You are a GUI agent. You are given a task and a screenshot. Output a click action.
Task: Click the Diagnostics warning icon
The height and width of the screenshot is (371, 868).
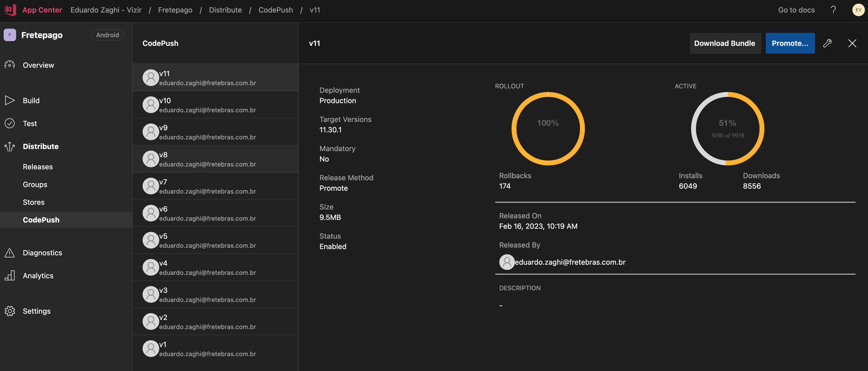10,253
